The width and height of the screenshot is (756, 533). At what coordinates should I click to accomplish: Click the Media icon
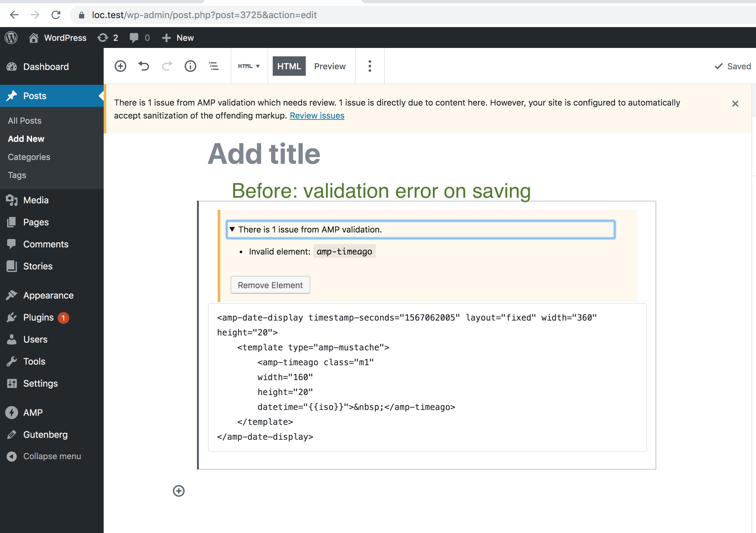click(x=12, y=200)
